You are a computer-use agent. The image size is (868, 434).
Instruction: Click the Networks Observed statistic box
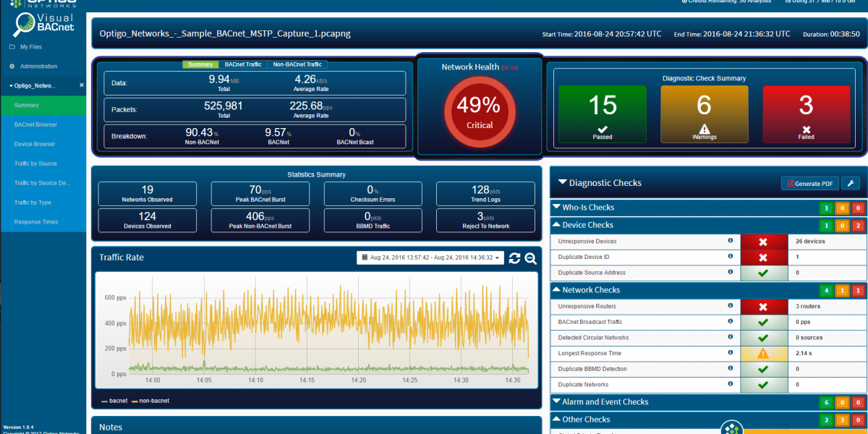click(148, 194)
